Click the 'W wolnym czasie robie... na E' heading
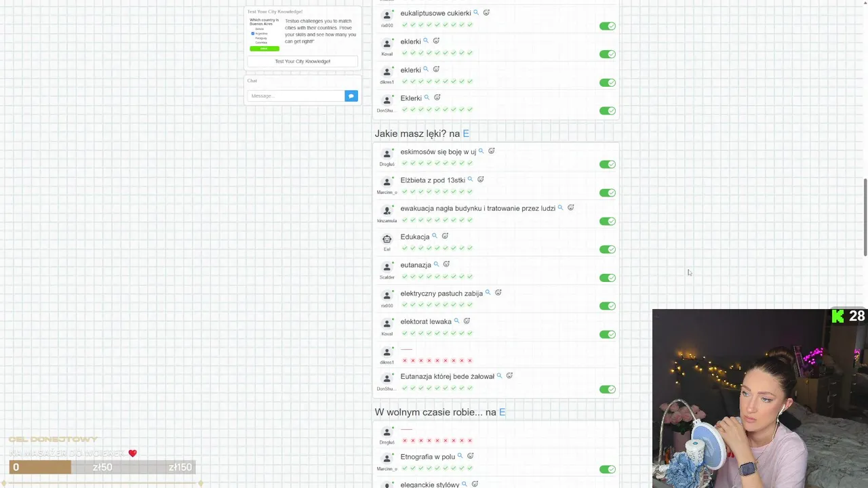This screenshot has height=488, width=868. point(440,412)
